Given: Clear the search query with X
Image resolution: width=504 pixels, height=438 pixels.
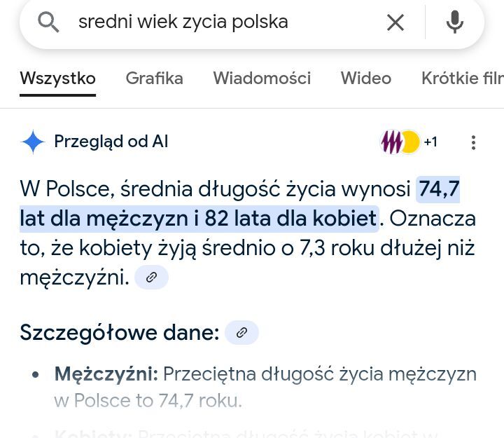Looking at the screenshot, I should pos(395,22).
